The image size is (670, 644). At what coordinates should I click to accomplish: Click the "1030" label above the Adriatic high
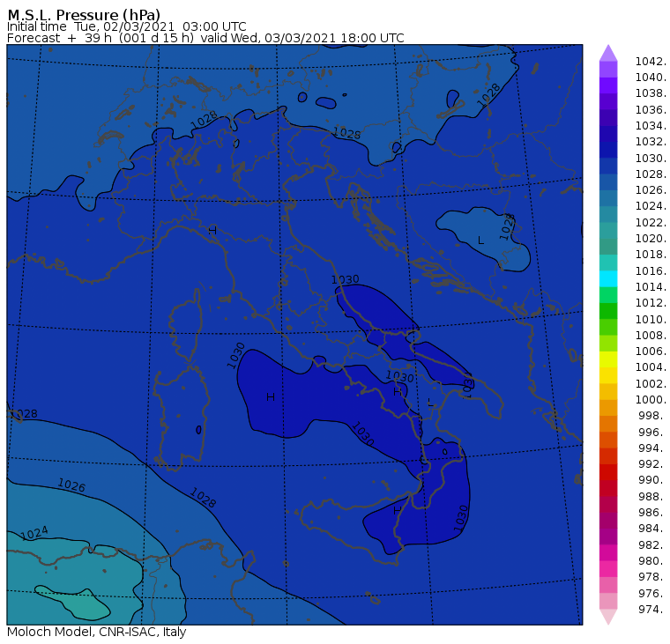pyautogui.click(x=346, y=280)
